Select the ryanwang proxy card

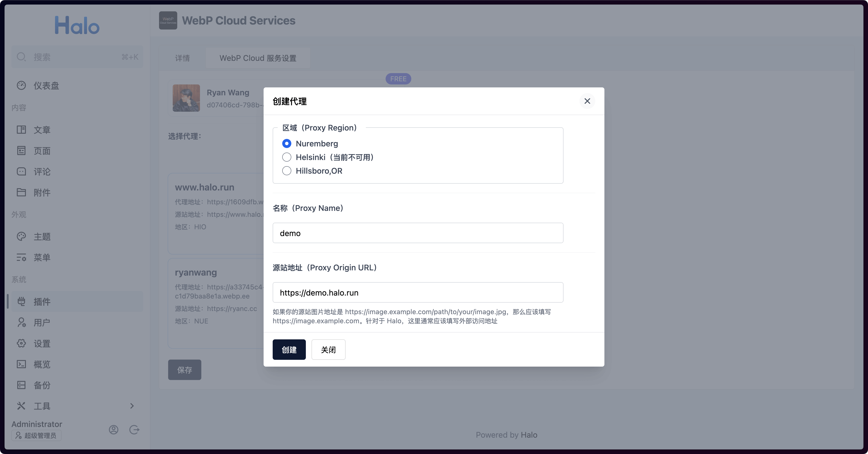(216, 303)
